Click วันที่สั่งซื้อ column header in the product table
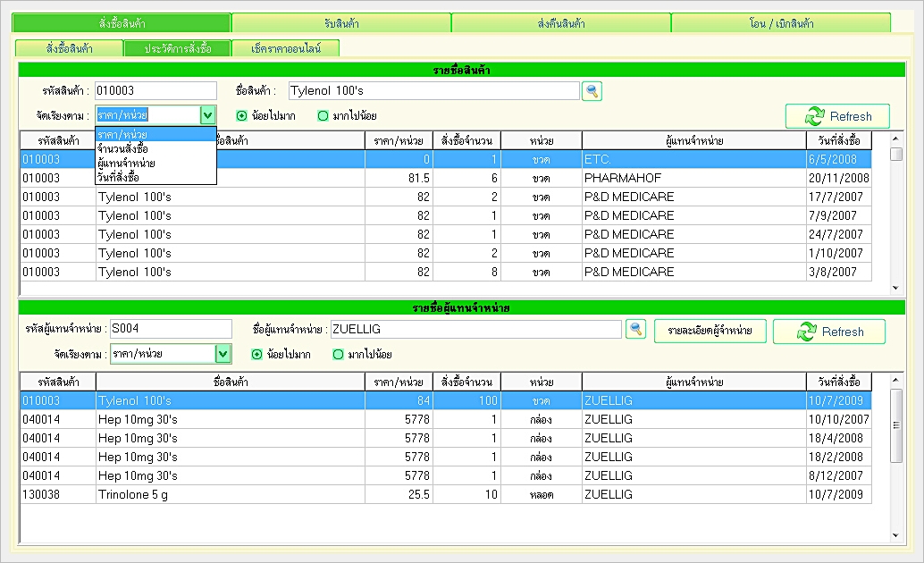The image size is (924, 563). pyautogui.click(x=838, y=141)
